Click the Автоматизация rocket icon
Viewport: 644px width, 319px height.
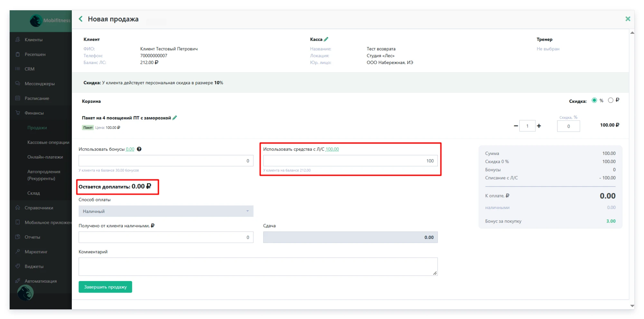18,281
